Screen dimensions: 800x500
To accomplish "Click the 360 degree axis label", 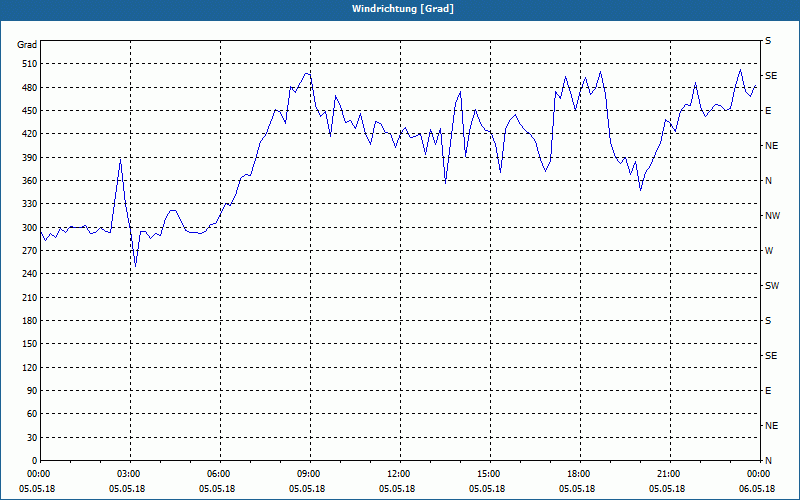I will pyautogui.click(x=30, y=181).
